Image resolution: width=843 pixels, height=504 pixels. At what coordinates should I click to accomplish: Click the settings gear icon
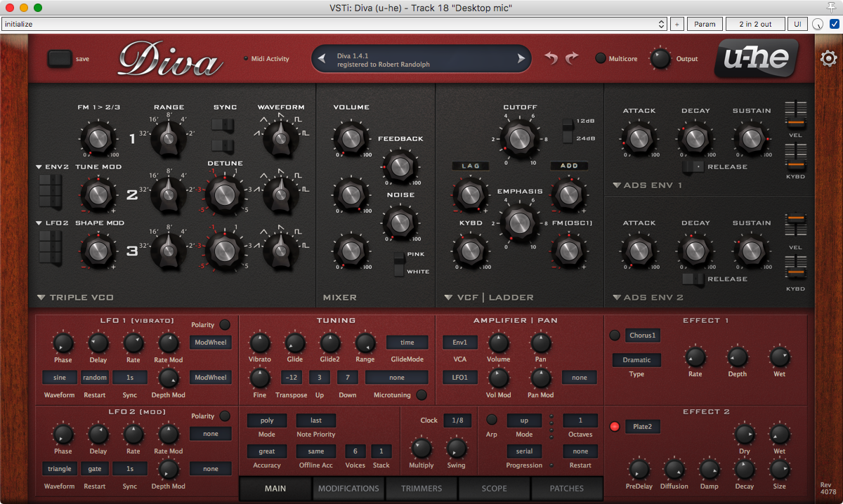pyautogui.click(x=828, y=58)
